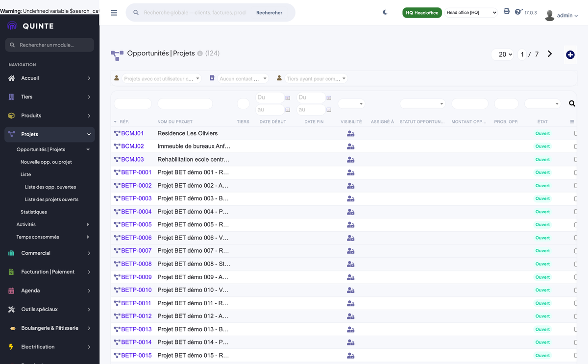Open the admin user menu
This screenshot has height=364, width=588.
[567, 16]
